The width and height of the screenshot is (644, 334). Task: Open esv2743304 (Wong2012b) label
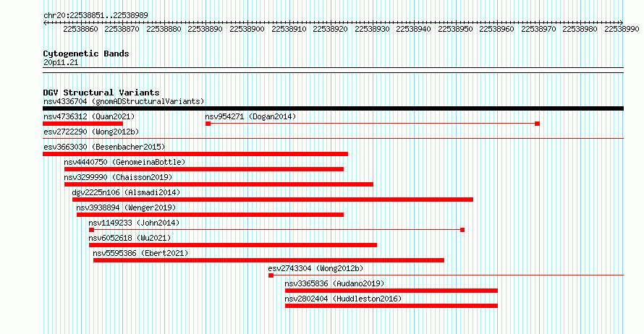(315, 268)
